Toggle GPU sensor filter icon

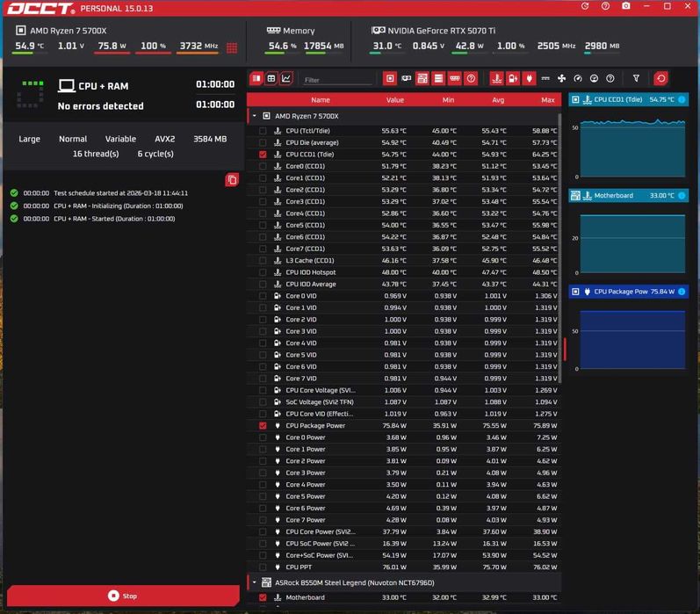pos(407,78)
